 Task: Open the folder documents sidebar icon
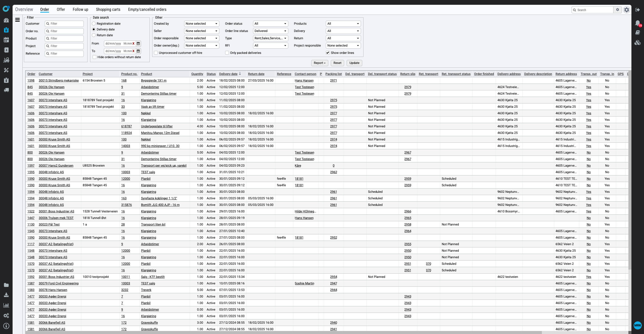click(x=6, y=285)
